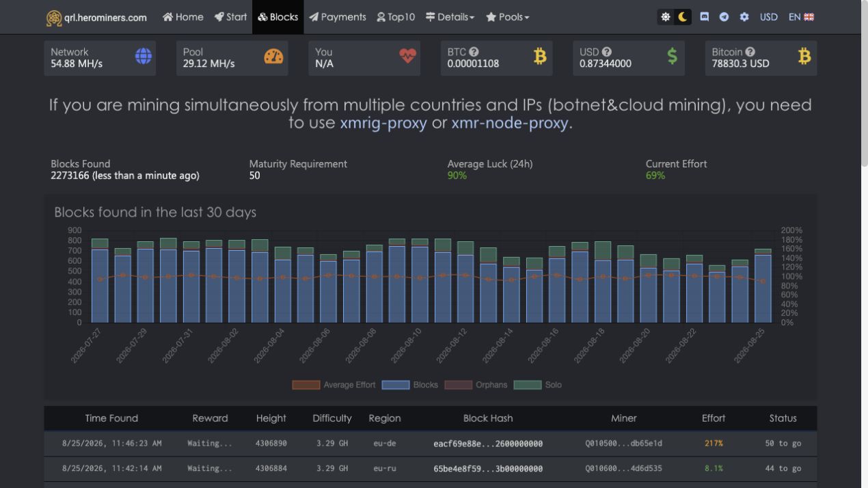Open Discord chat icon in navbar
Image resolution: width=868 pixels, height=488 pixels.
coord(705,17)
